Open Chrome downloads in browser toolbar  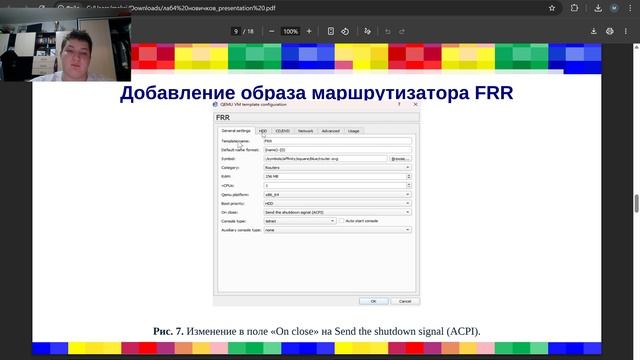click(598, 8)
